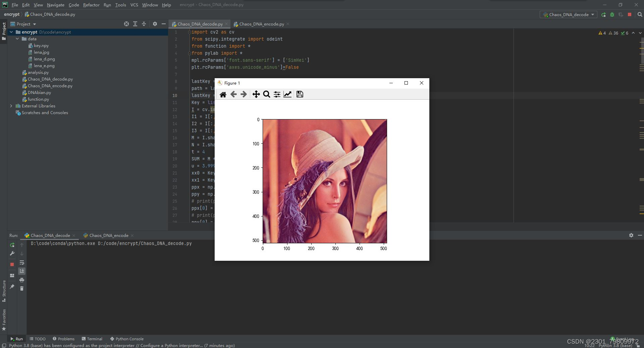
Task: Select Chaos_DNA_decode run tab
Action: pos(50,235)
